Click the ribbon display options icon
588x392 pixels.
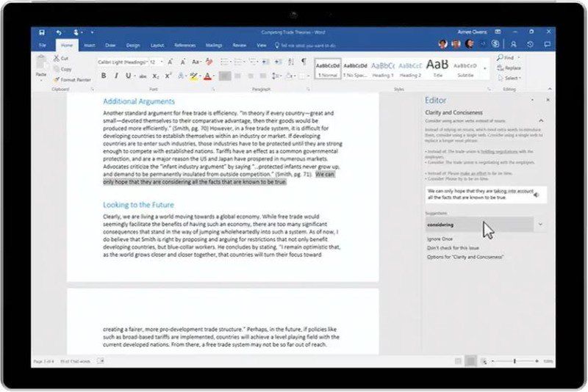[498, 32]
